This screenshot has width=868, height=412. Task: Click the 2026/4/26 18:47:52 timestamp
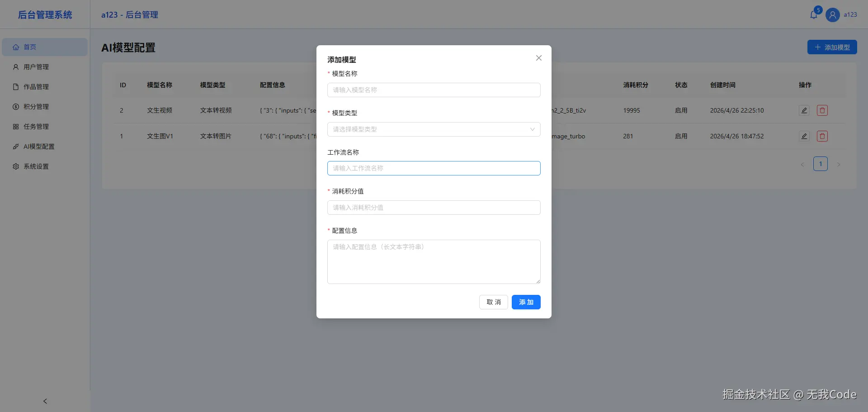click(737, 136)
